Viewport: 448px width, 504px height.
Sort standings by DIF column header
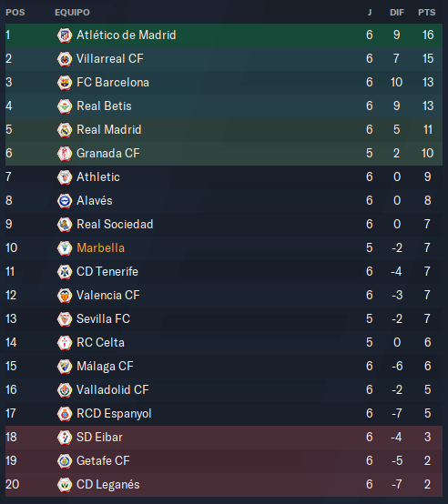(397, 13)
